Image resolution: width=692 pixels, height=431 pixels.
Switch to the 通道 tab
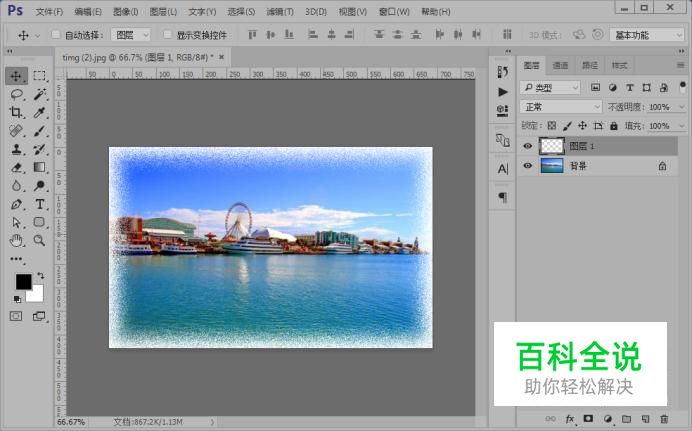pos(561,65)
